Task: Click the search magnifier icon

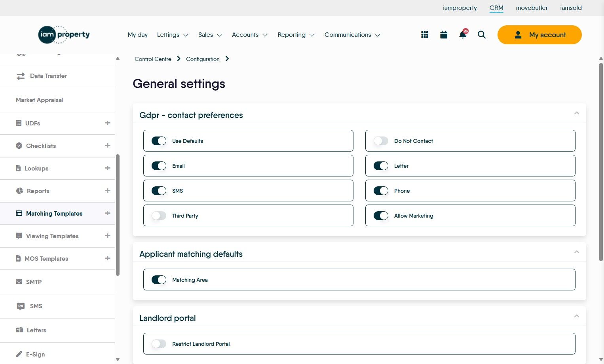Action: [482, 35]
